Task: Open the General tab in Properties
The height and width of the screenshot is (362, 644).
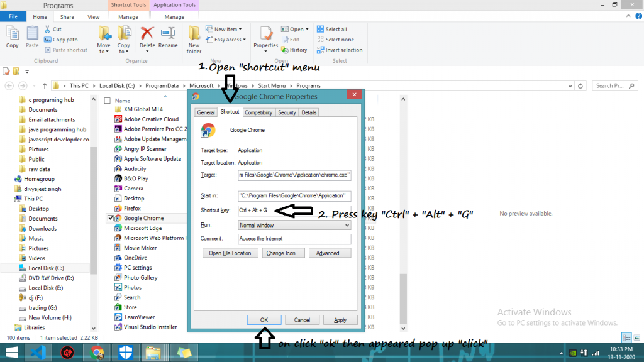Action: coord(206,112)
